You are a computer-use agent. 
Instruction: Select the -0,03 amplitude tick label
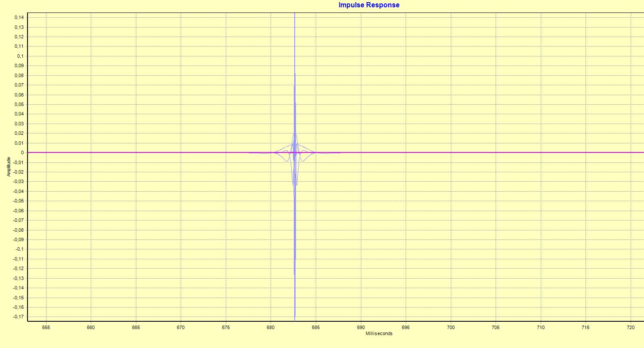pos(18,181)
